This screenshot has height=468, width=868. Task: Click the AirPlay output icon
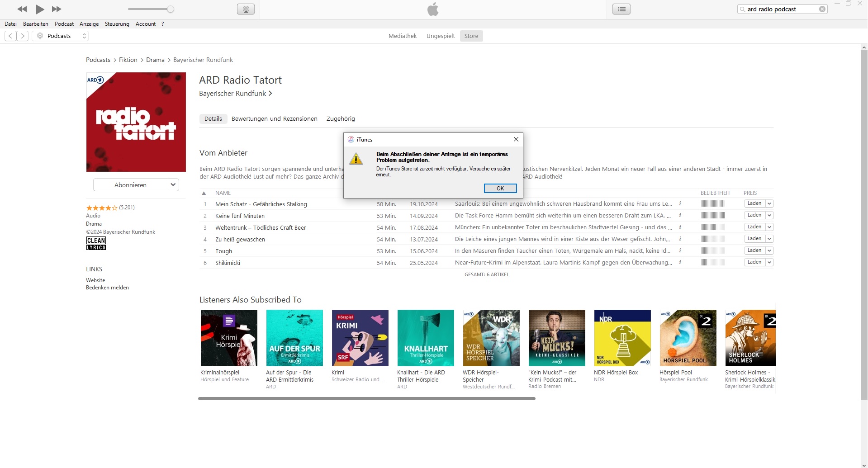[x=246, y=9]
